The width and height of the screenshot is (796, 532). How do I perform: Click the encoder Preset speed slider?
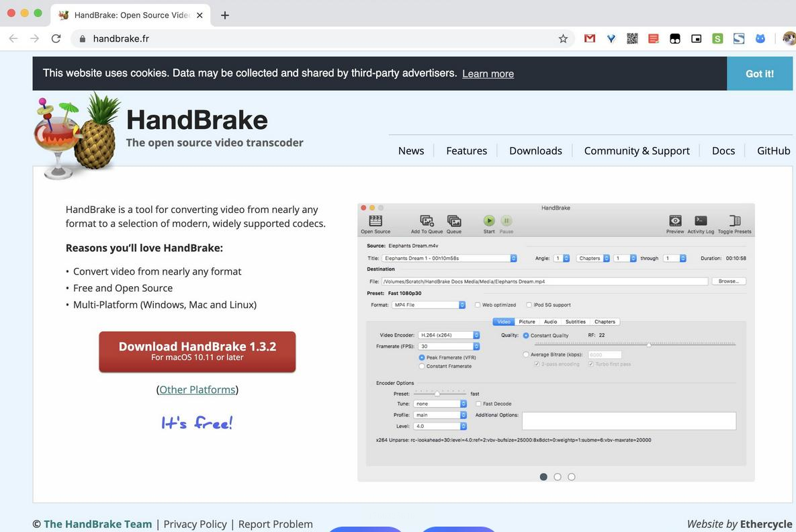click(x=439, y=394)
